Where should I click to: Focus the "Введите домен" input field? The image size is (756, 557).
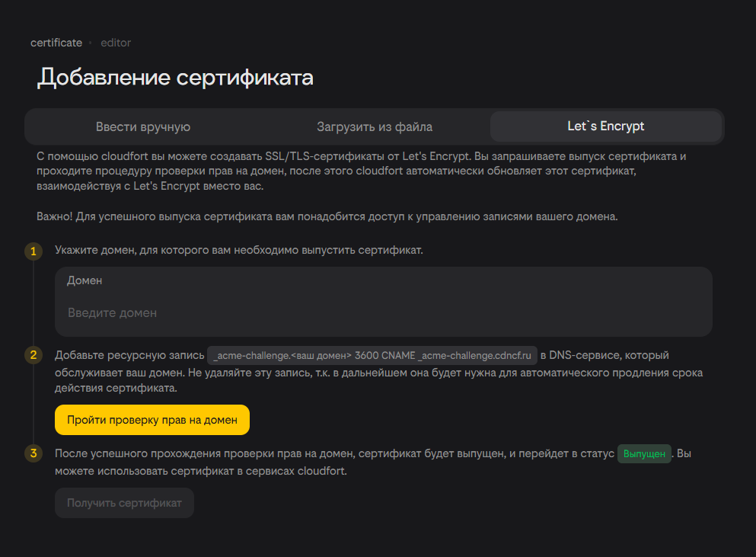tap(383, 312)
